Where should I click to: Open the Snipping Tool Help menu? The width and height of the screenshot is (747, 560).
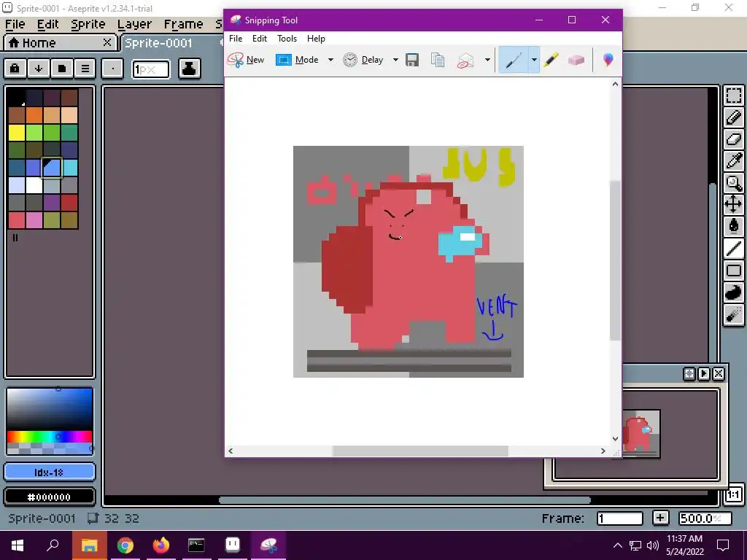pyautogui.click(x=316, y=39)
